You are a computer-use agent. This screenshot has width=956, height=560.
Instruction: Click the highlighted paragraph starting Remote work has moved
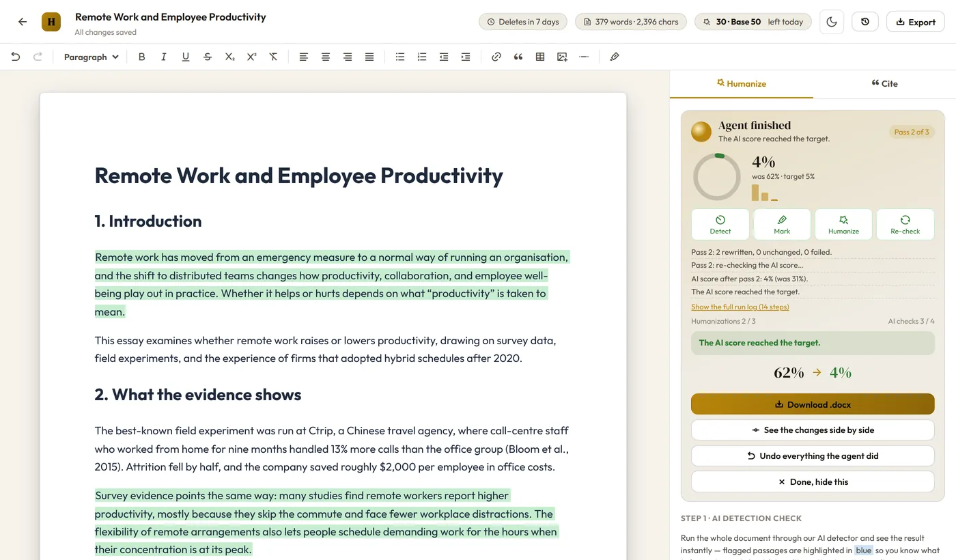click(x=331, y=285)
